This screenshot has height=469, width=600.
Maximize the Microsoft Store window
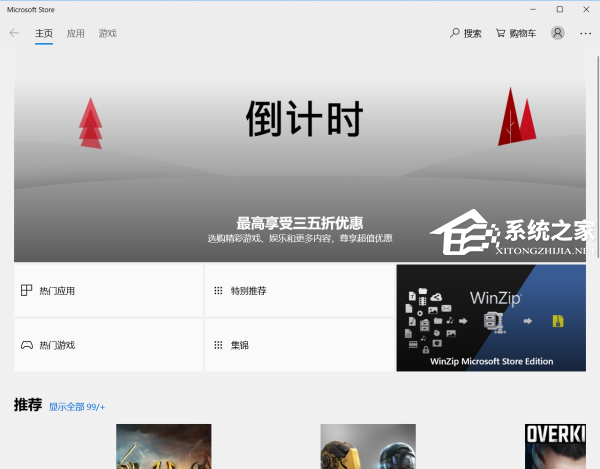coord(559,10)
